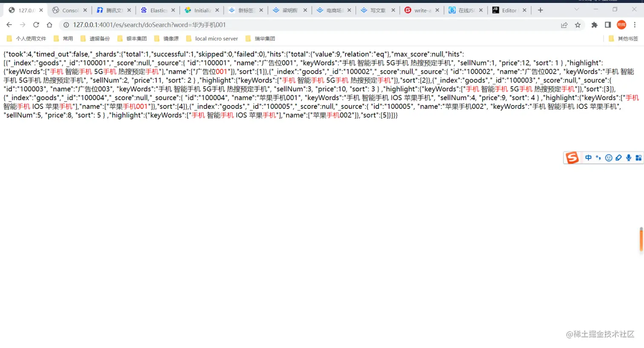This screenshot has height=348, width=644.
Task: Toggle Chinese/English mode on Sogou toolbar
Action: coord(588,157)
